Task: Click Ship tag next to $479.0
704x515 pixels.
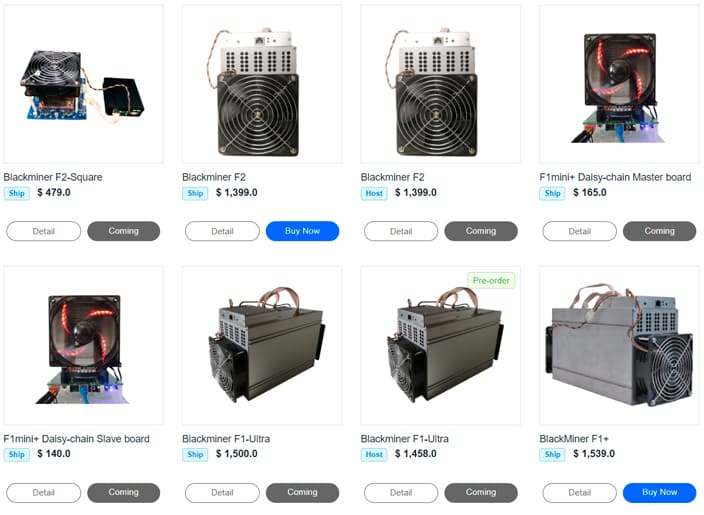Action: pos(17,194)
